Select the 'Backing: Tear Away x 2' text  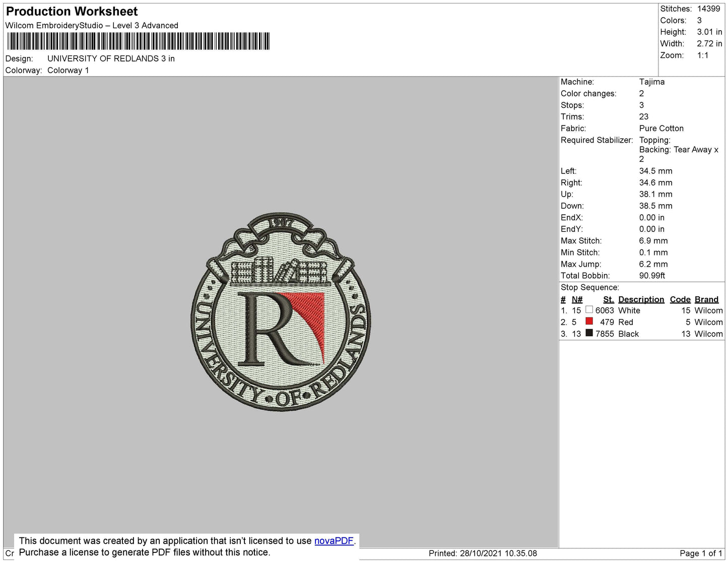pos(679,154)
